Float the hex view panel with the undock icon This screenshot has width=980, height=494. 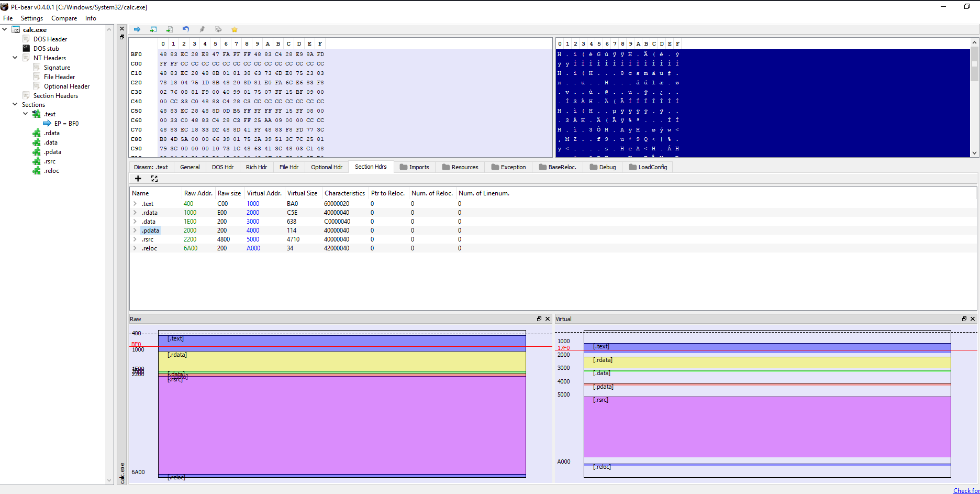tap(122, 37)
